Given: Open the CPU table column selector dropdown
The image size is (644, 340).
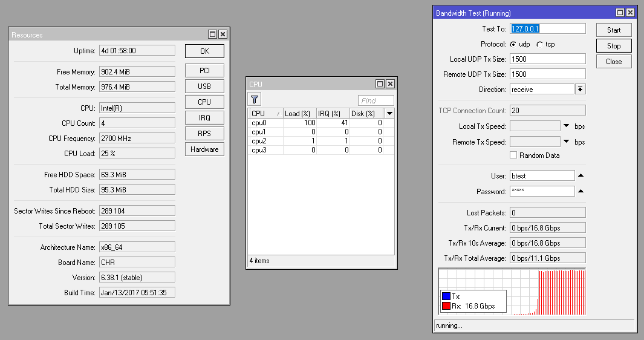Looking at the screenshot, I should point(389,113).
